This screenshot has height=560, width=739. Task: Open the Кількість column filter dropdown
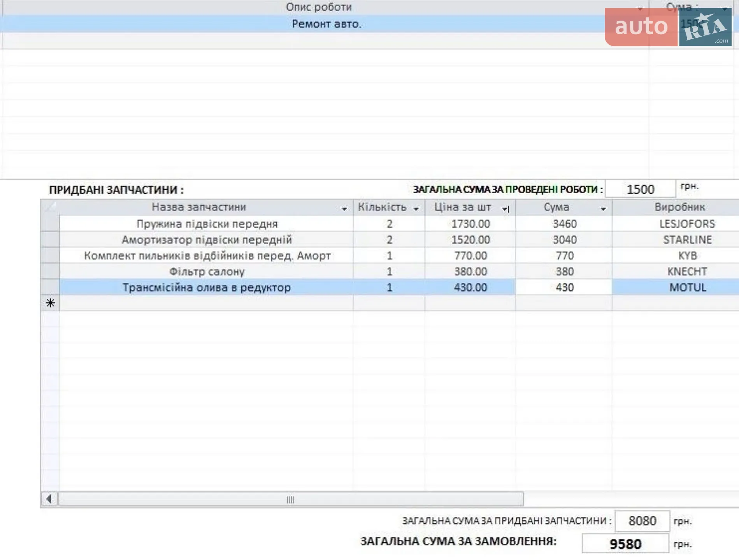(416, 209)
